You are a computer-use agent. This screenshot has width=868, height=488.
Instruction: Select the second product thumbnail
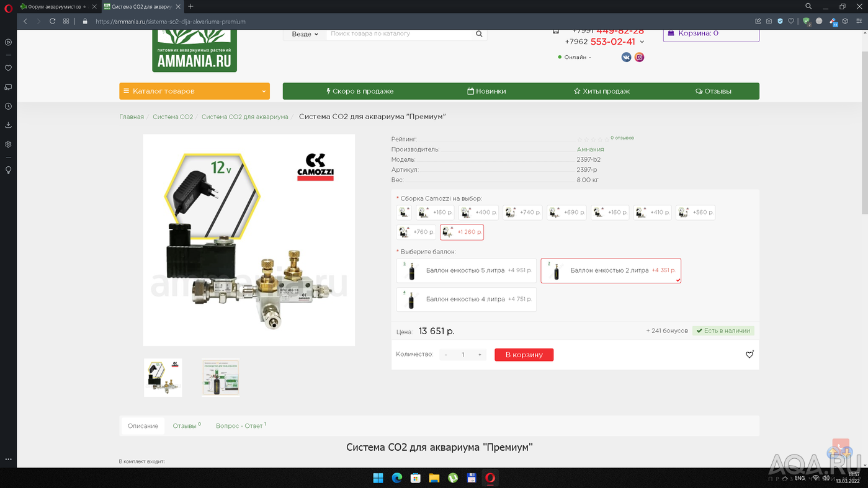click(220, 378)
